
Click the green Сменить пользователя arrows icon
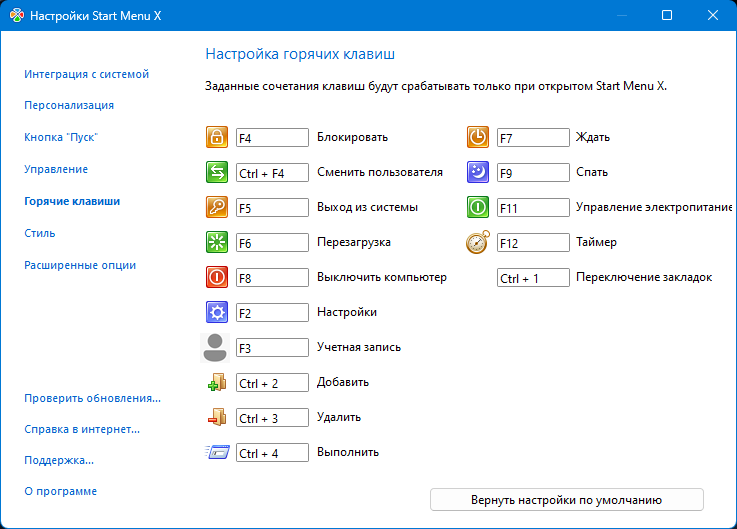coord(216,173)
